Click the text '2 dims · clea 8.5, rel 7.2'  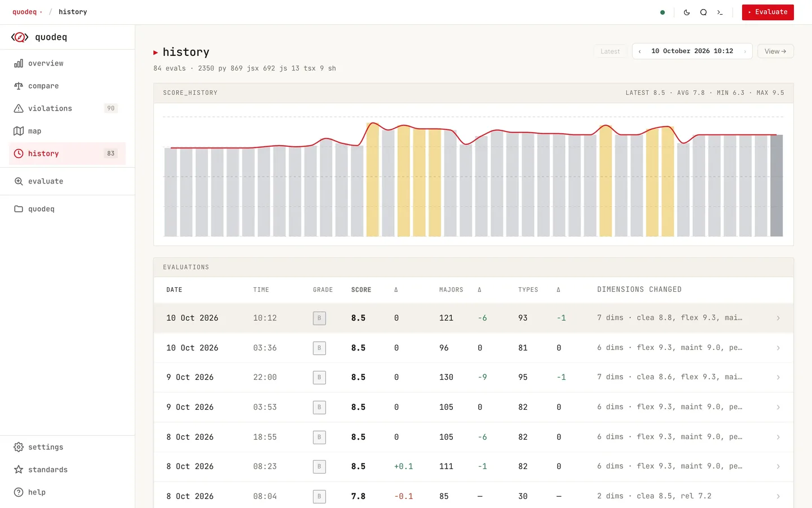click(654, 496)
